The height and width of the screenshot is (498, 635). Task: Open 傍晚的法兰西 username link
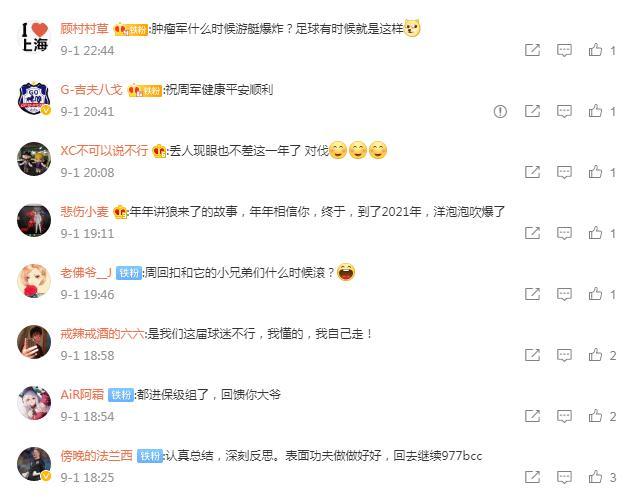96,456
